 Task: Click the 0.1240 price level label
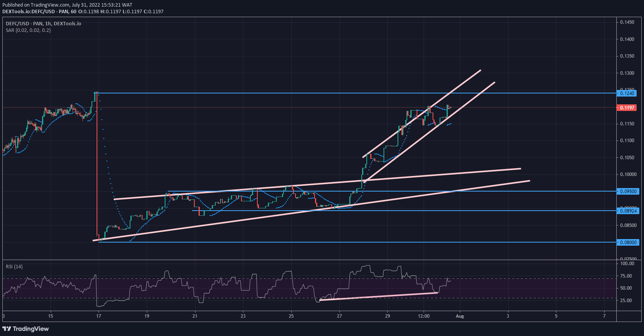coord(627,93)
